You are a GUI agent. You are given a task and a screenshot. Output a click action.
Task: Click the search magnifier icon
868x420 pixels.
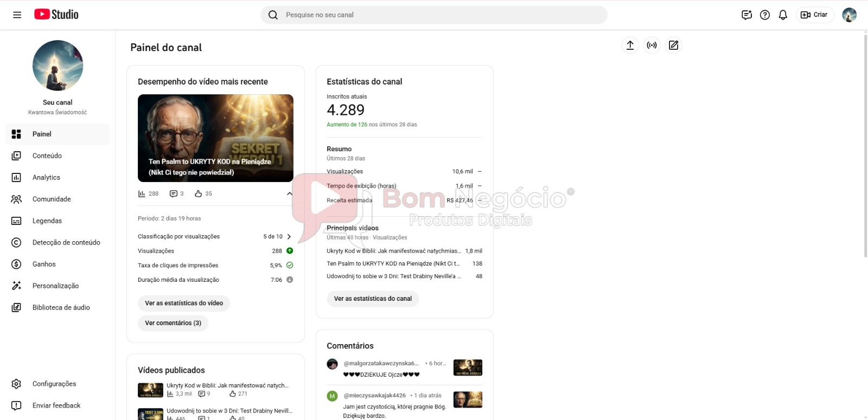click(273, 15)
